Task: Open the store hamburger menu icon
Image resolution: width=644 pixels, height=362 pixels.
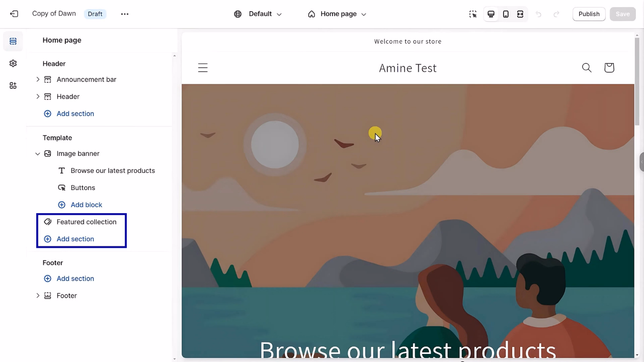Action: pos(203,68)
